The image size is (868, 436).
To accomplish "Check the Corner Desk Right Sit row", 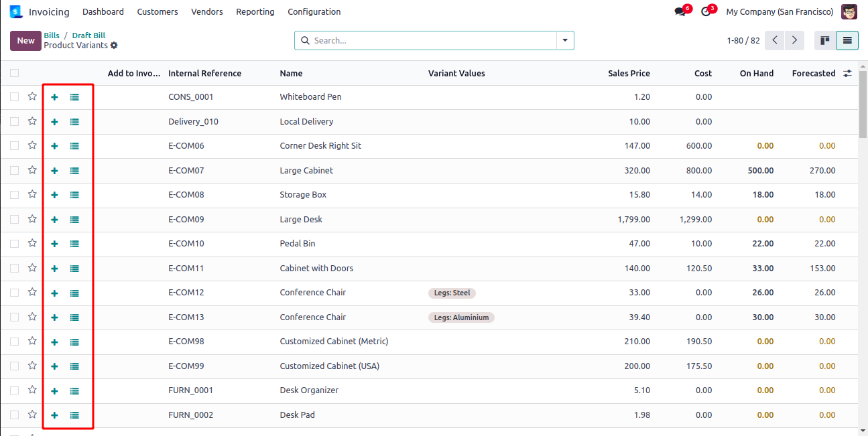I will (15, 146).
